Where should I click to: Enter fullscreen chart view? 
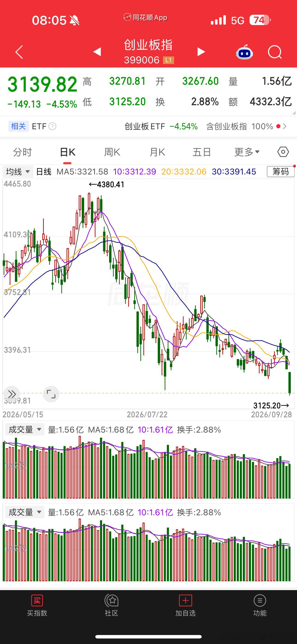tap(51, 394)
